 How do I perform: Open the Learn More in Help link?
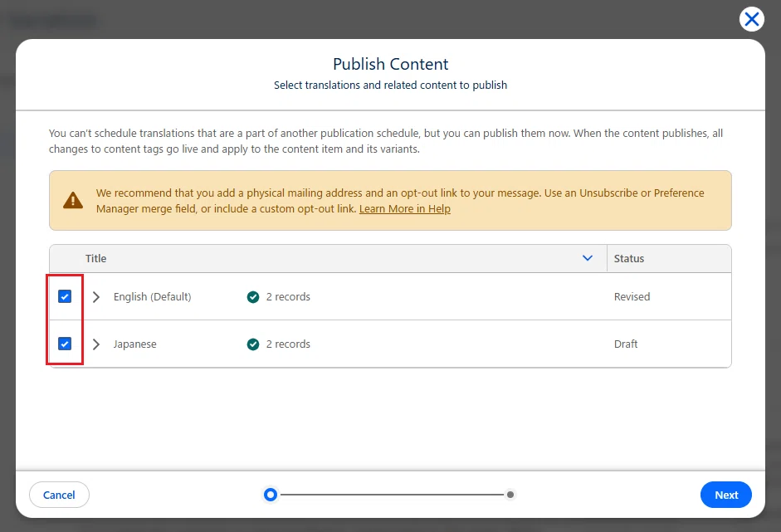tap(404, 208)
